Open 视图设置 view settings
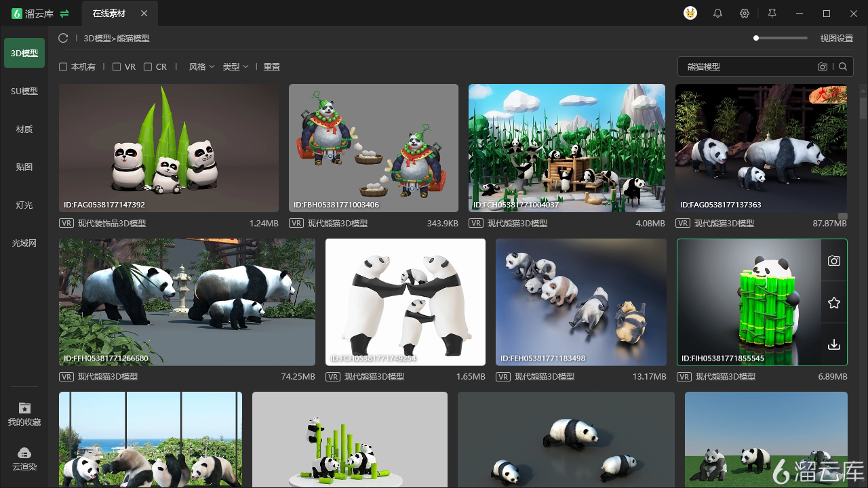This screenshot has width=868, height=488. tap(836, 39)
